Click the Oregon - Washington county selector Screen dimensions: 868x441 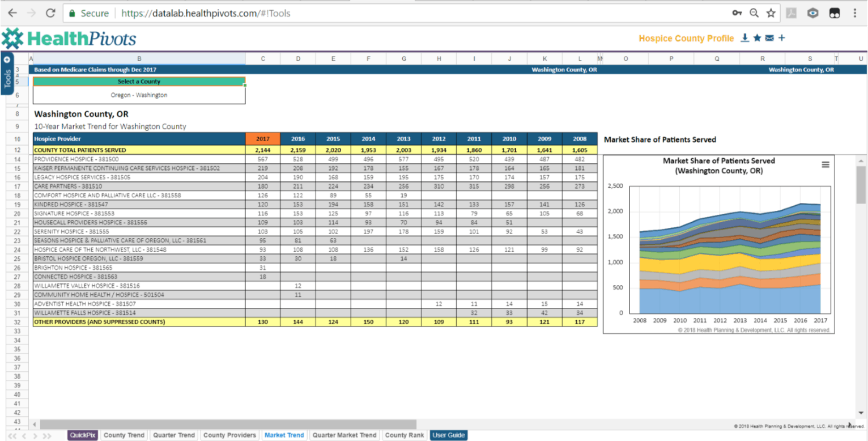pyautogui.click(x=139, y=95)
